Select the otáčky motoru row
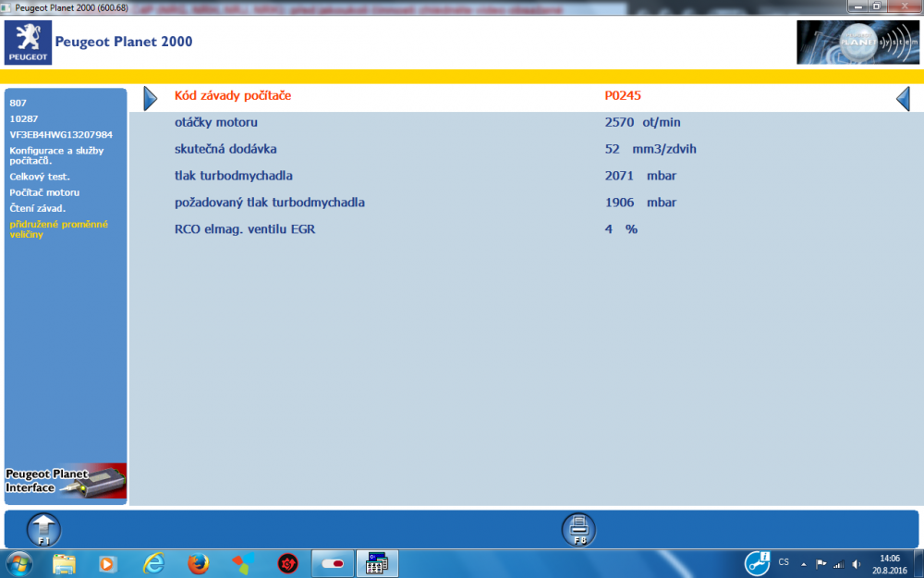Viewport: 924px width, 578px height. click(527, 123)
